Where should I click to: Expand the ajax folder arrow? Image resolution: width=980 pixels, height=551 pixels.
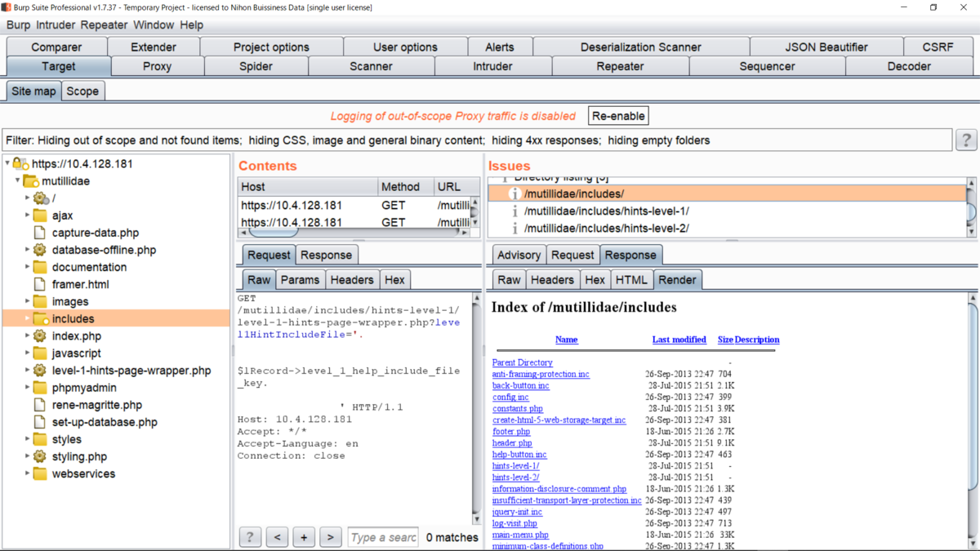27,216
